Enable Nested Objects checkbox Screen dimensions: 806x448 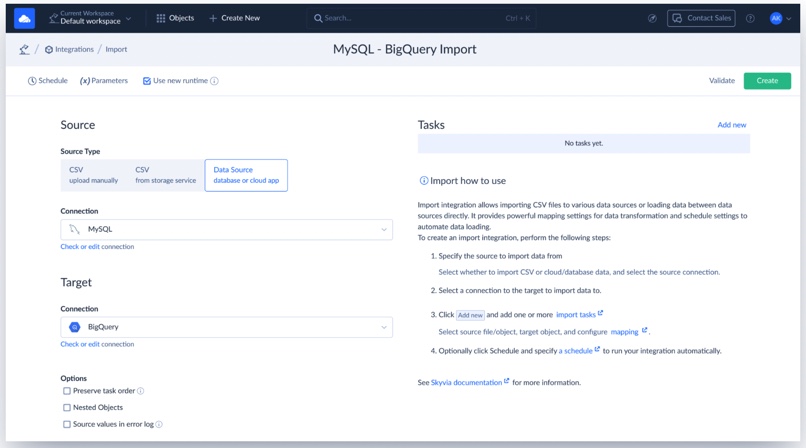tap(67, 407)
